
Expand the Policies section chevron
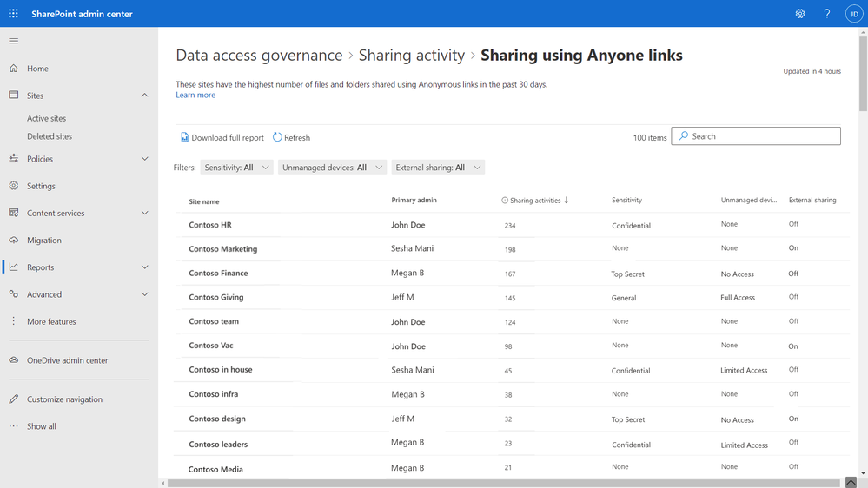click(144, 159)
